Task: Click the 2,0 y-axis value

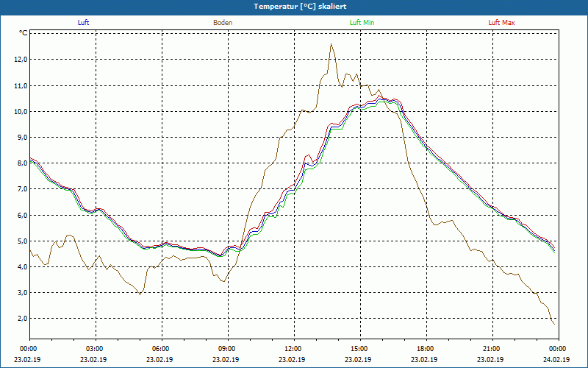Action: coord(22,319)
